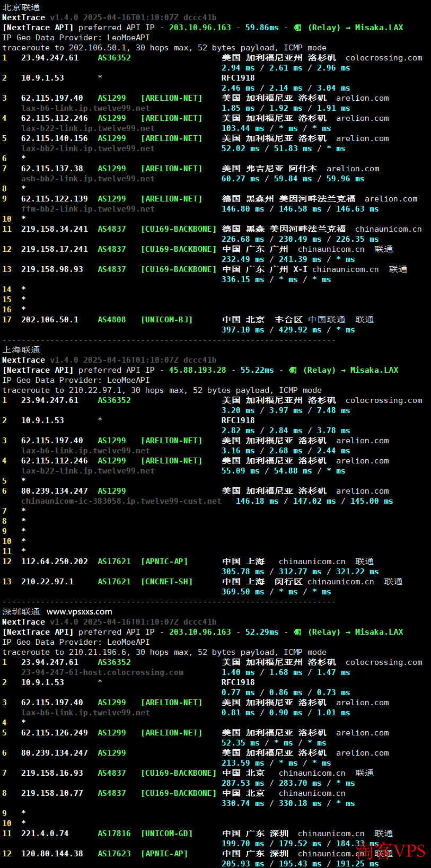The height and width of the screenshot is (868, 431).
Task: Click the 52.29ms API latency value
Action: pos(262,632)
